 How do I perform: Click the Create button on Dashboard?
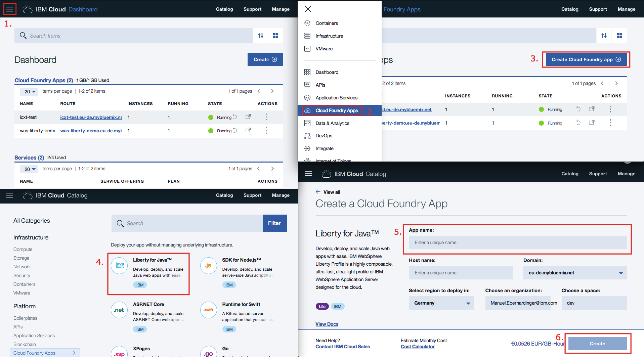[265, 59]
